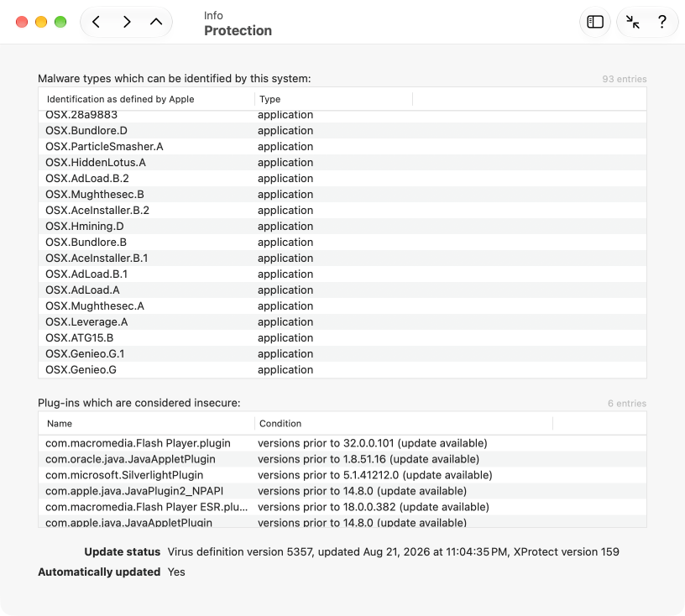Select the OSX.AdLoad.B.2 row
685x616 pixels.
pos(342,178)
